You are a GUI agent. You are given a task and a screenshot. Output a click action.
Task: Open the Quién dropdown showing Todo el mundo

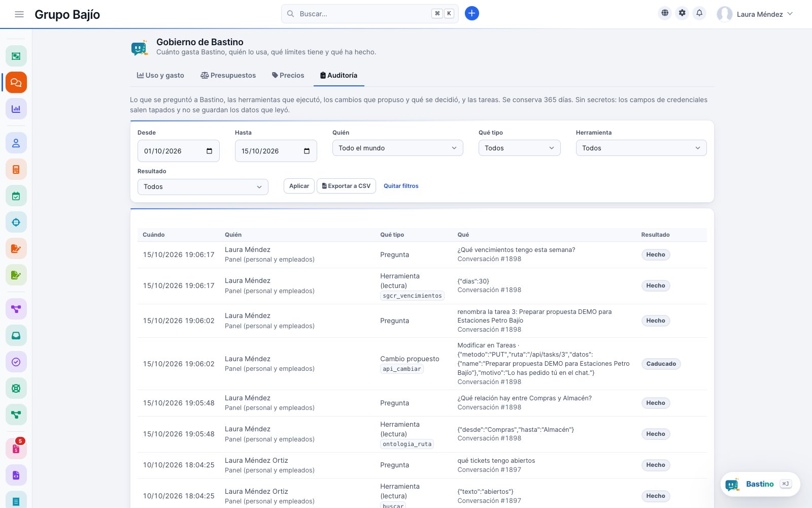pos(398,148)
